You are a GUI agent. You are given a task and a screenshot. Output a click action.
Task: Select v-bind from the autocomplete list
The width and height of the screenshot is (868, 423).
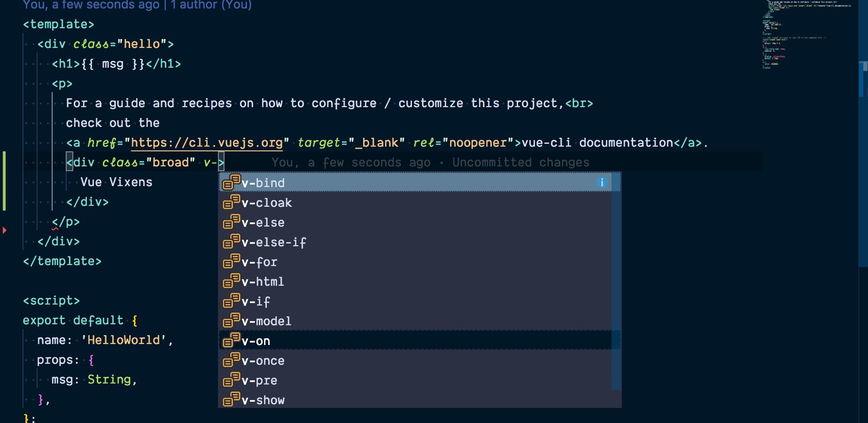(263, 183)
